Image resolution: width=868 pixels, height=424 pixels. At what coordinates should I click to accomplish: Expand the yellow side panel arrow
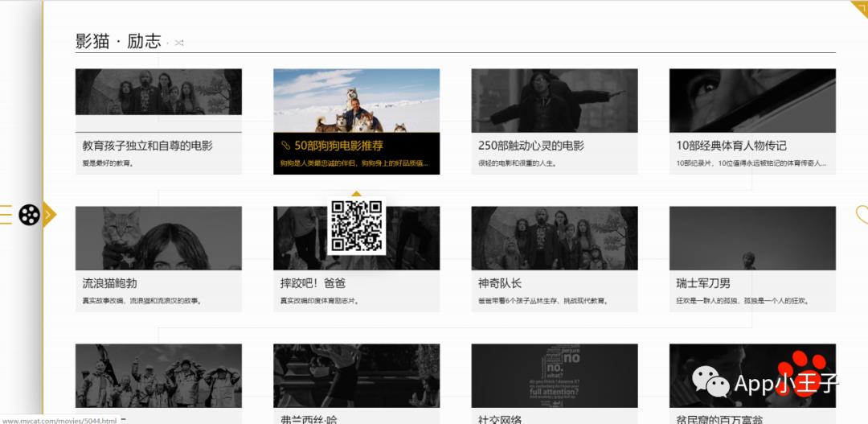pyautogui.click(x=49, y=214)
